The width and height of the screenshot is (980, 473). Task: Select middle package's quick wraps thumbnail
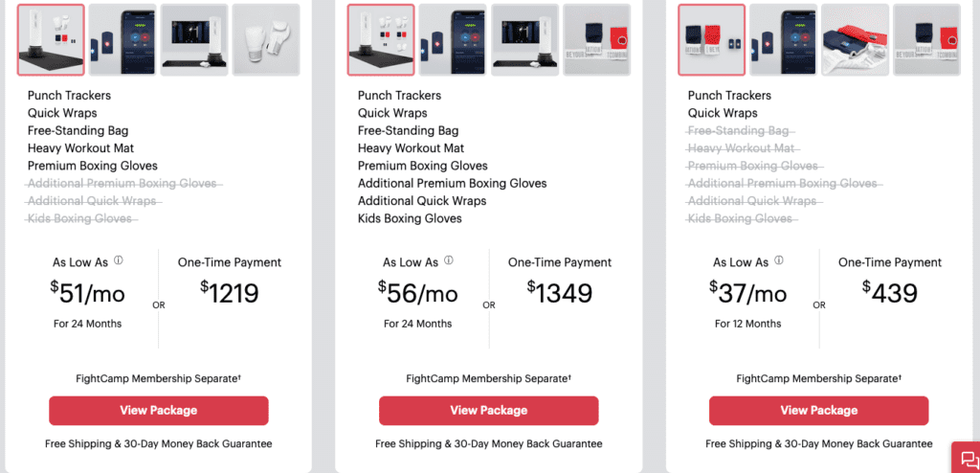(x=597, y=40)
